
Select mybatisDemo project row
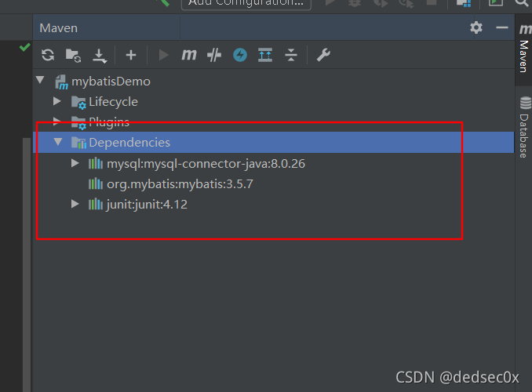click(274, 82)
